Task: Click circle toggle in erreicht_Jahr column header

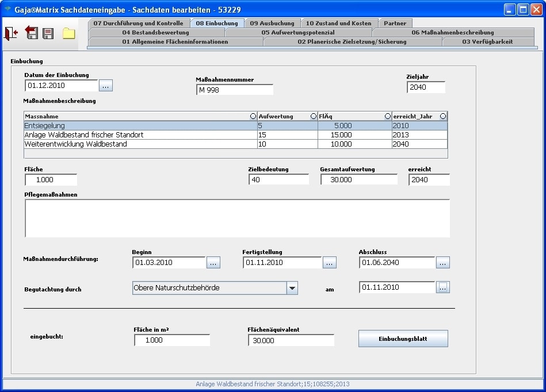Action: [x=443, y=116]
